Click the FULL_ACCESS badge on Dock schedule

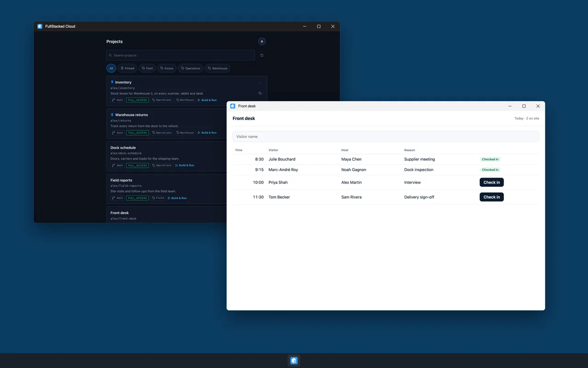click(x=137, y=165)
